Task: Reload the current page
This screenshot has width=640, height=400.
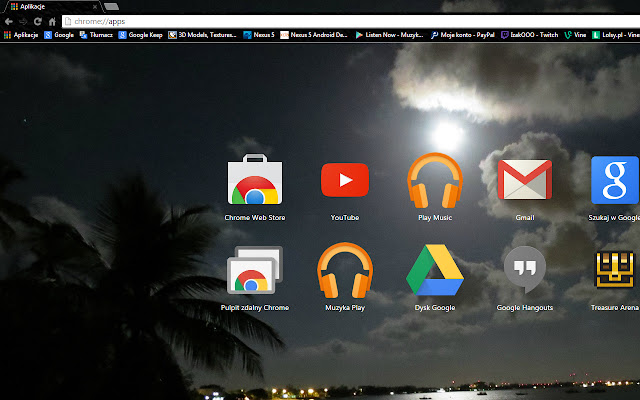Action: point(38,21)
